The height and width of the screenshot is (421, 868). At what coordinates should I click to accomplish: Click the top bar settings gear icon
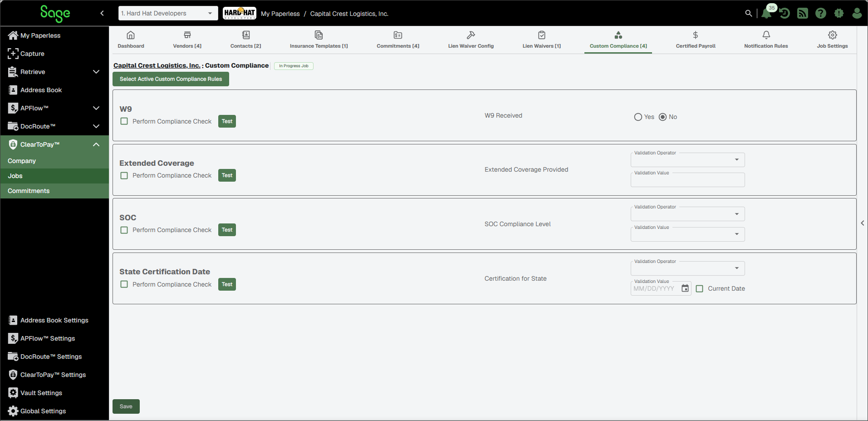click(839, 13)
